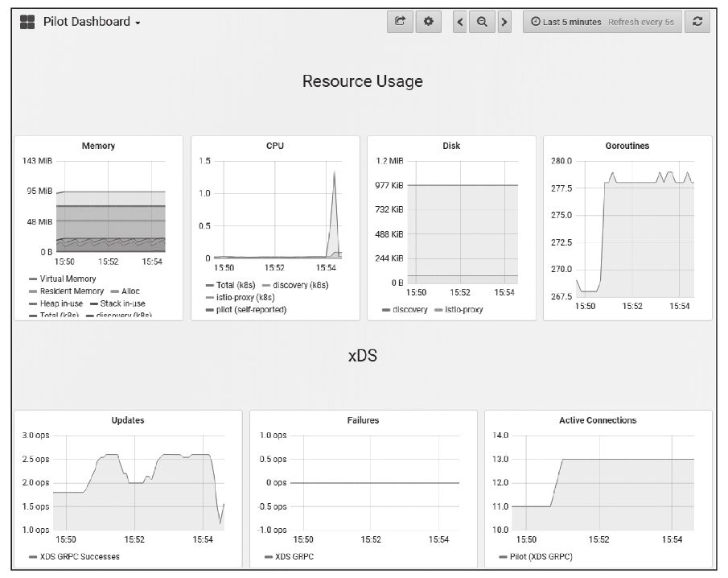Open dashboard settings gear icon
Screen dimensions: 728x578
[428, 22]
